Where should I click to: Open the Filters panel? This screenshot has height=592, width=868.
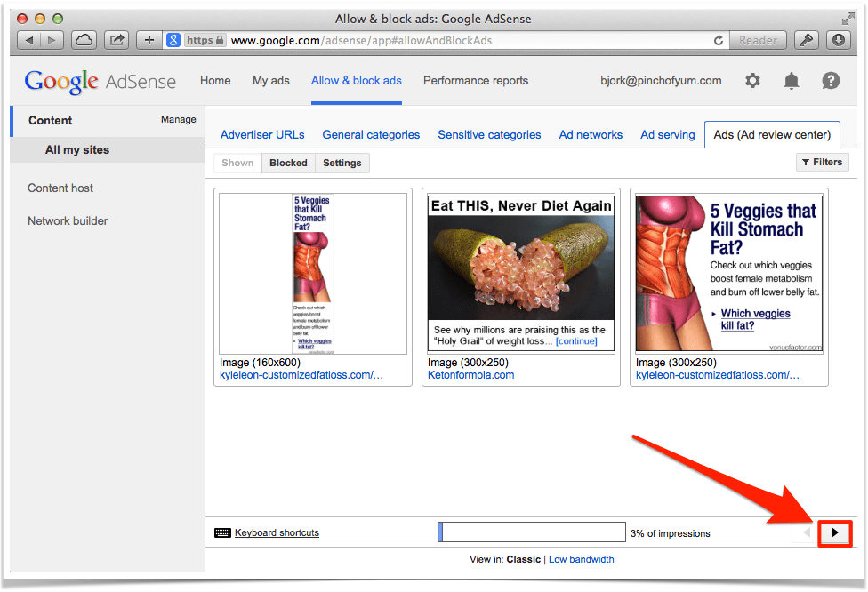[x=821, y=162]
